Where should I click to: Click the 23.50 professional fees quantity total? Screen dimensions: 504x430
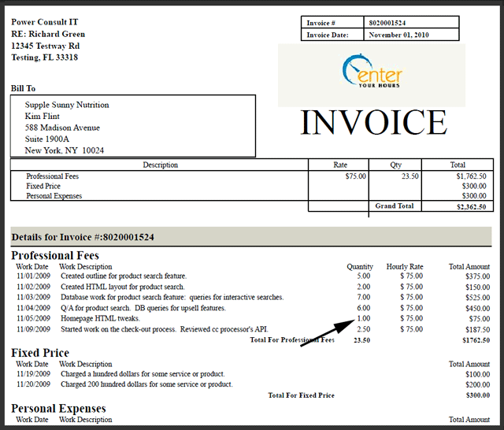coord(362,340)
